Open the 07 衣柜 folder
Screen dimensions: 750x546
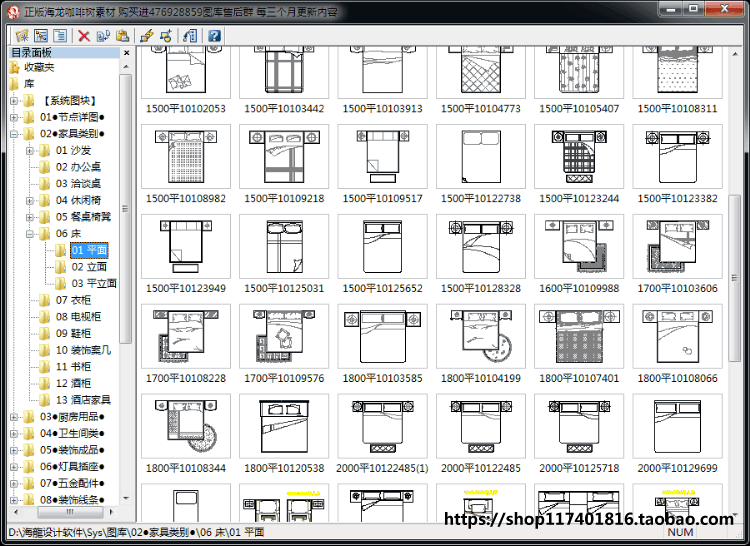click(73, 300)
